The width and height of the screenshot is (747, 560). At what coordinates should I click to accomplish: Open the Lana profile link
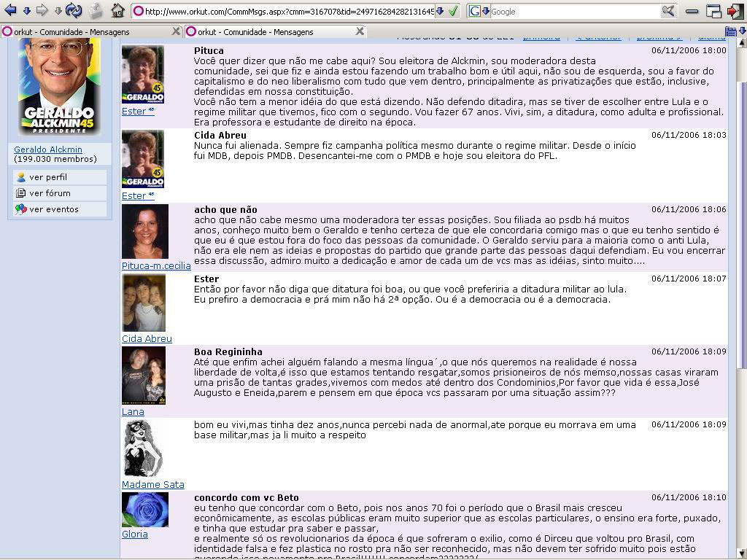[133, 411]
